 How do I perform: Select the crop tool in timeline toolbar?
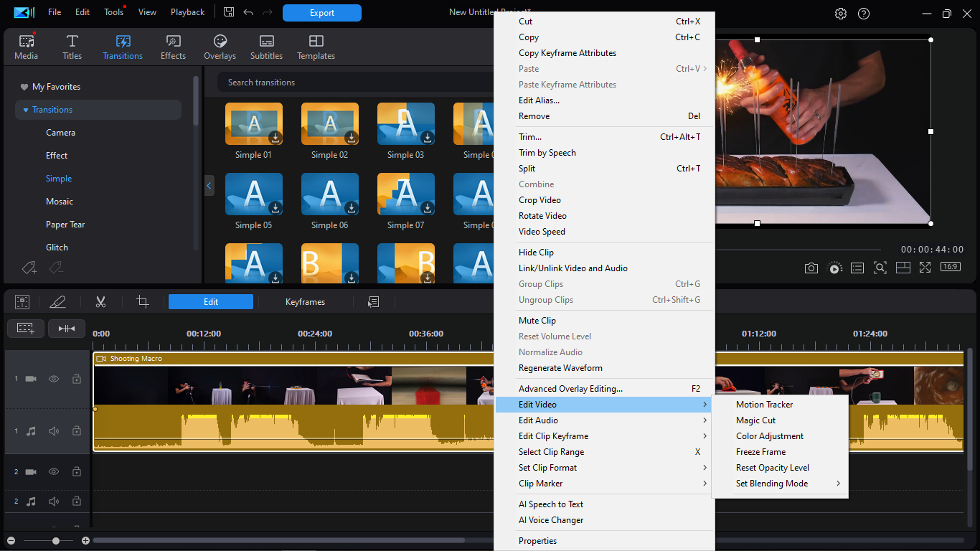[x=143, y=302]
